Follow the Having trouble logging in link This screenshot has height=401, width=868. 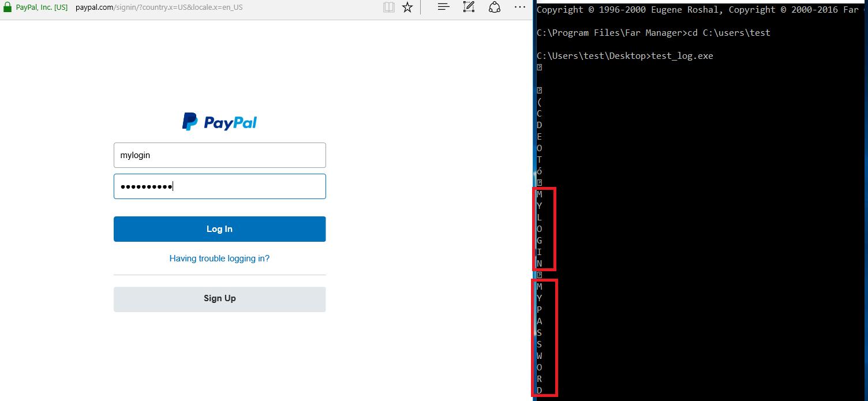219,258
